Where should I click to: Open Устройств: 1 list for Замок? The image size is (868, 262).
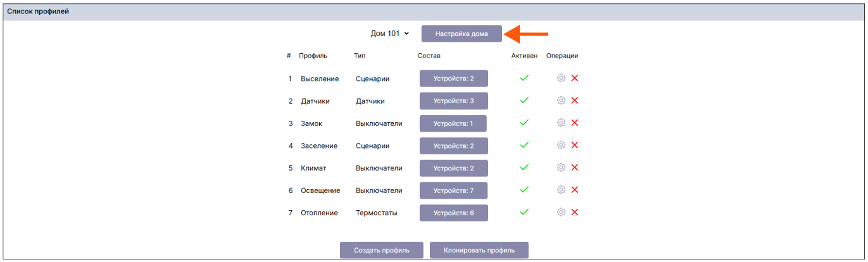pyautogui.click(x=453, y=123)
